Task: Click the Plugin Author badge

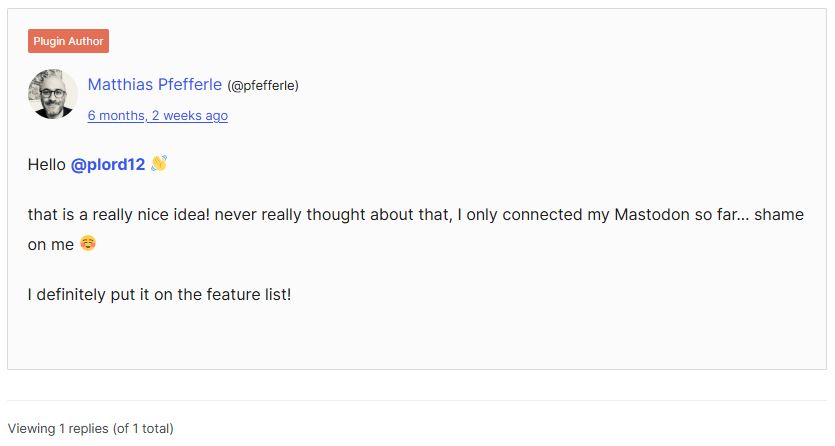Action: [68, 41]
